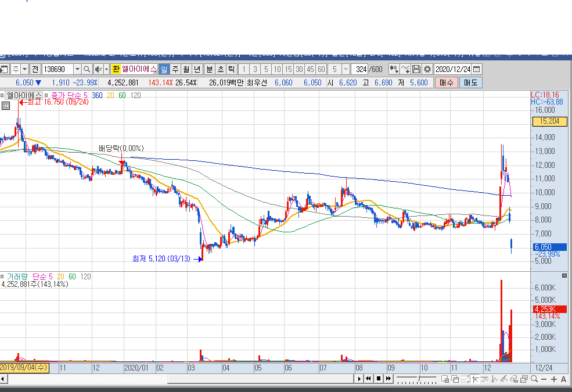572x392 pixels.
Task: Click the 배당락(0,00%) chart annotation
Action: pos(121,149)
